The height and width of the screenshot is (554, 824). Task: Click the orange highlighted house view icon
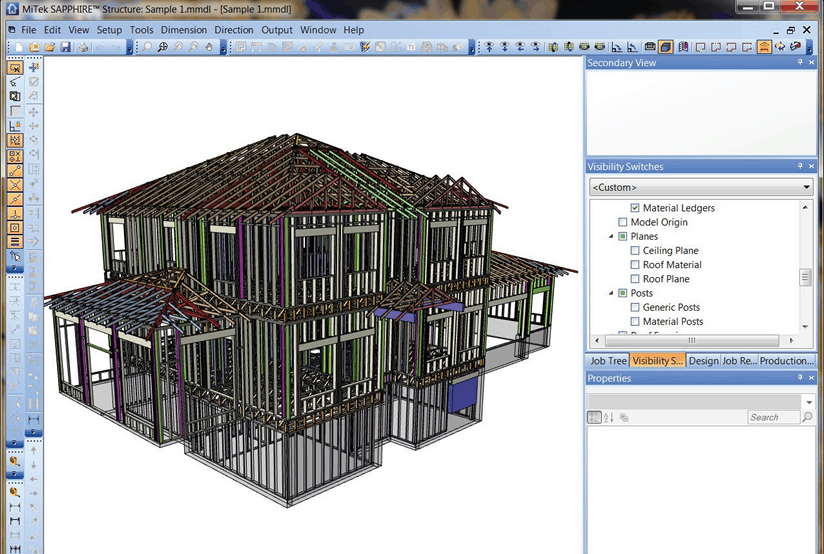pyautogui.click(x=764, y=47)
